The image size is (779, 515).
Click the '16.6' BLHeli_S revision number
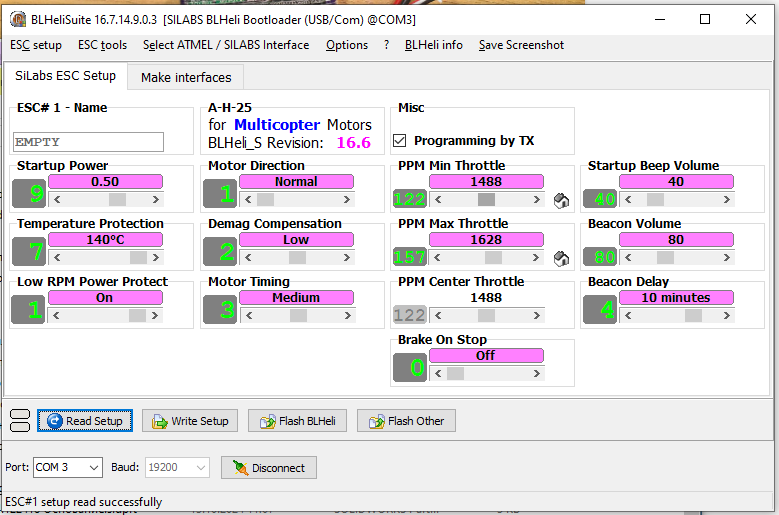coord(354,143)
